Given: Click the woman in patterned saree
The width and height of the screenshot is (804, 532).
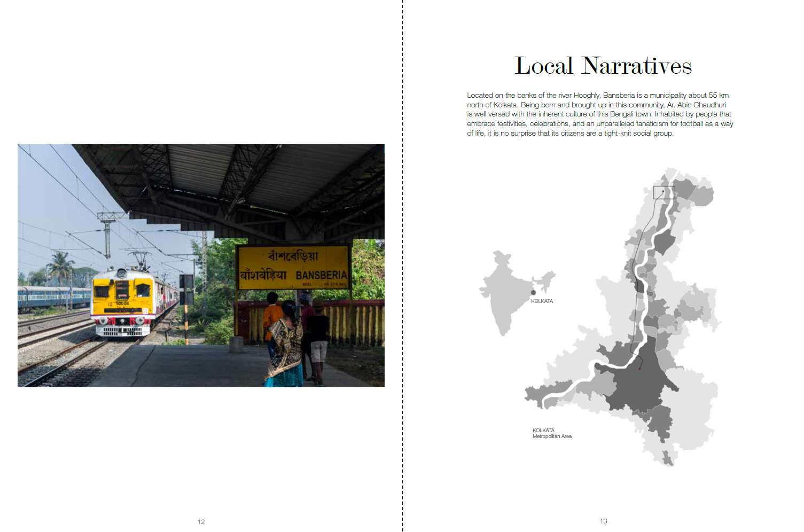Looking at the screenshot, I should pyautogui.click(x=285, y=347).
